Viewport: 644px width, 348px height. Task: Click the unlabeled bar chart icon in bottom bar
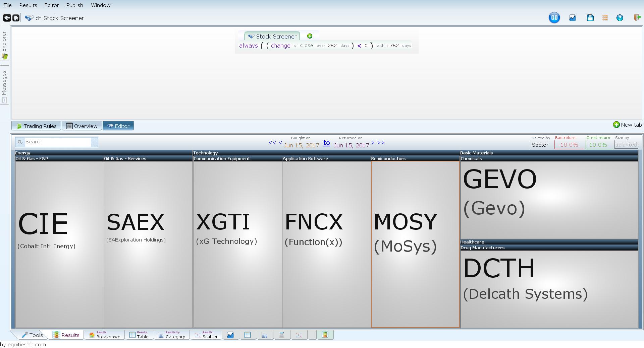(265, 335)
